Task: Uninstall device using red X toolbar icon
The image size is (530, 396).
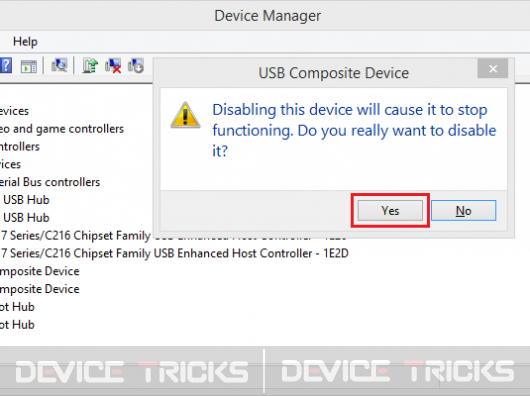Action: coord(113,66)
